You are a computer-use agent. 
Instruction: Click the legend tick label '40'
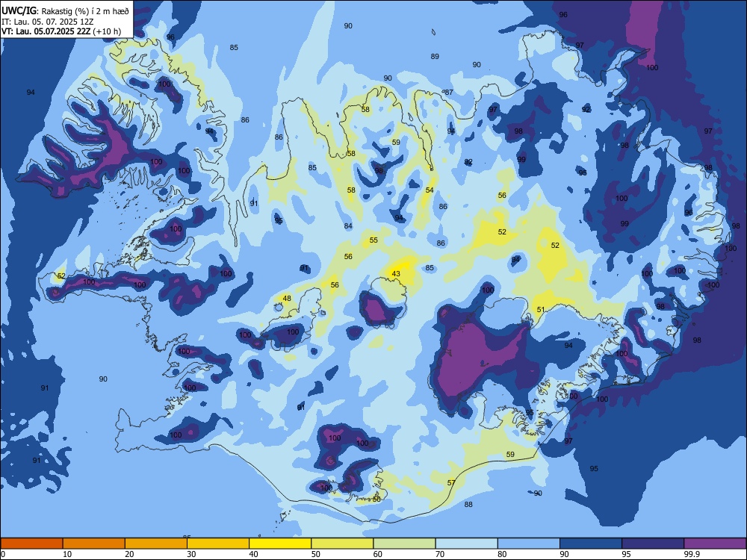(253, 554)
